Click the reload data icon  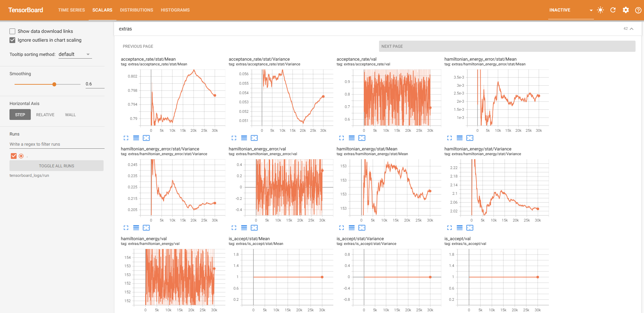[613, 10]
